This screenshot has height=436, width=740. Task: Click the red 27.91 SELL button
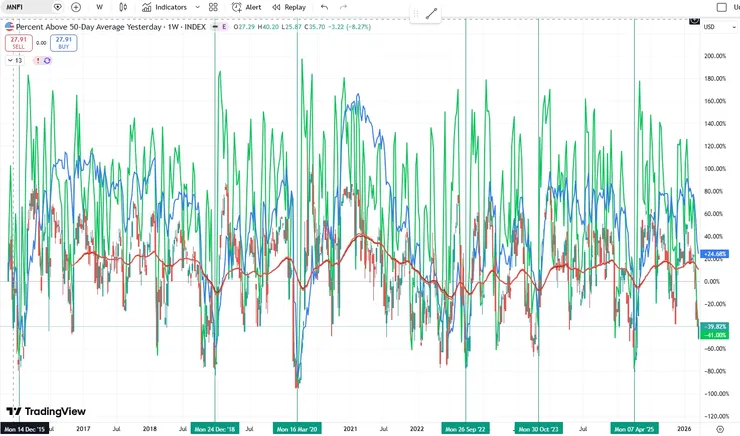[x=18, y=43]
